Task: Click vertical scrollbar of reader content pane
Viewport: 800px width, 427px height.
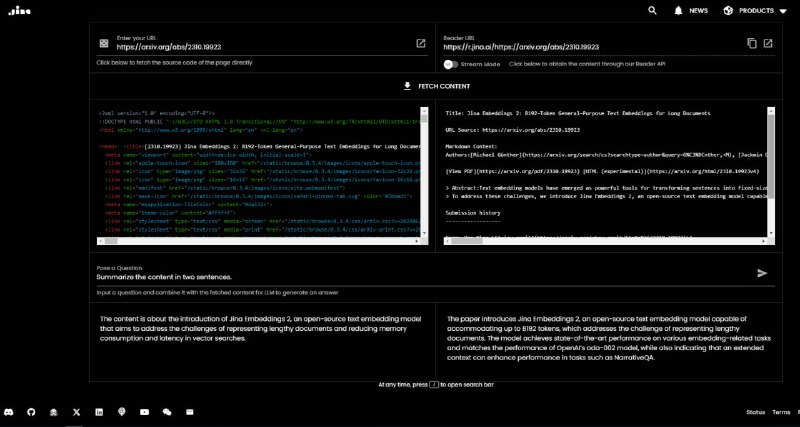Action: (771, 171)
